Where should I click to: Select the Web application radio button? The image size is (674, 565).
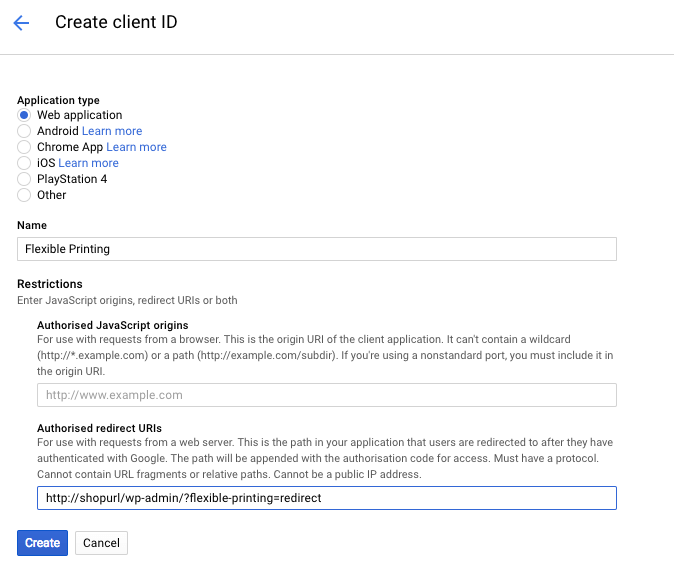pos(24,115)
